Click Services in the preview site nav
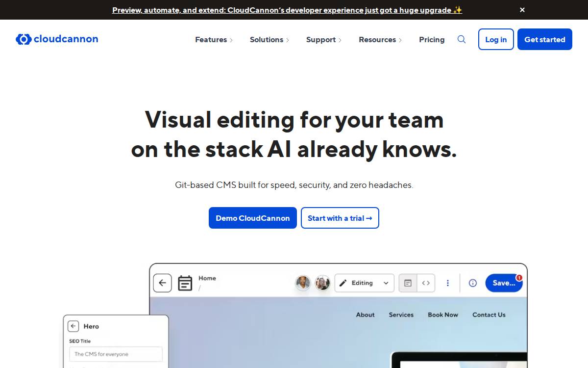Image resolution: width=588 pixels, height=368 pixels. (x=401, y=315)
